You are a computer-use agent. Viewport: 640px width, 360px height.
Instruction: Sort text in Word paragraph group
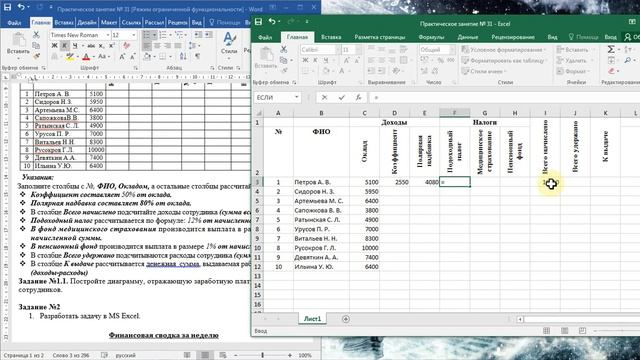click(x=183, y=56)
